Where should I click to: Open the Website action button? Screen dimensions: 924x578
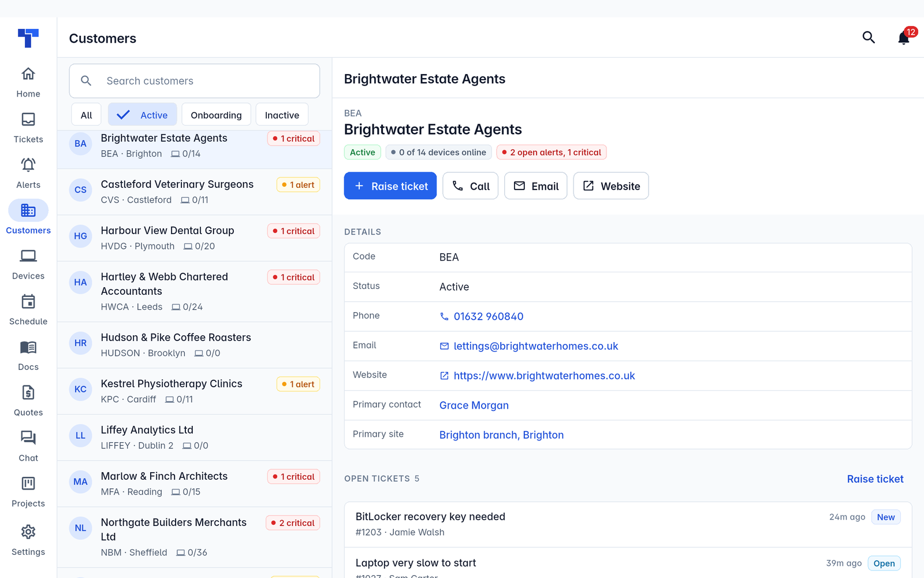click(x=611, y=186)
